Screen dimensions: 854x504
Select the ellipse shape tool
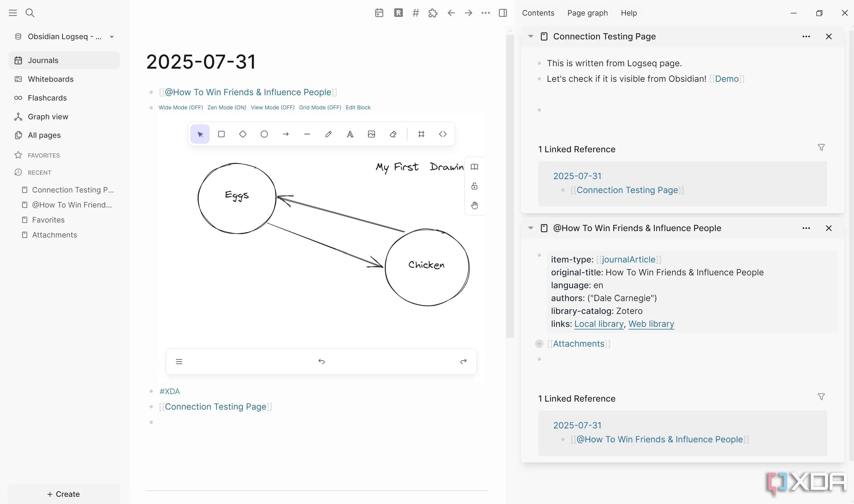264,134
